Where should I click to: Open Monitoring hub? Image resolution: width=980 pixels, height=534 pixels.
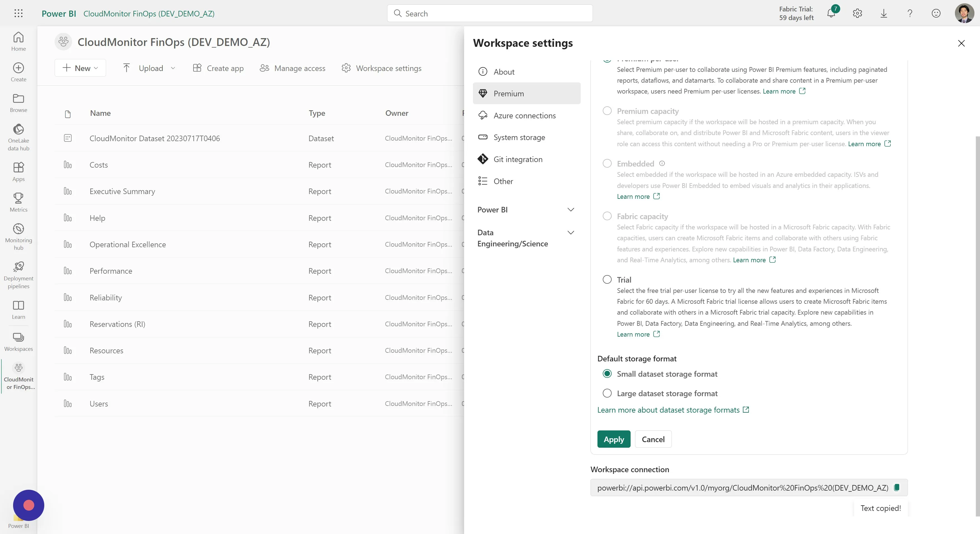(18, 237)
